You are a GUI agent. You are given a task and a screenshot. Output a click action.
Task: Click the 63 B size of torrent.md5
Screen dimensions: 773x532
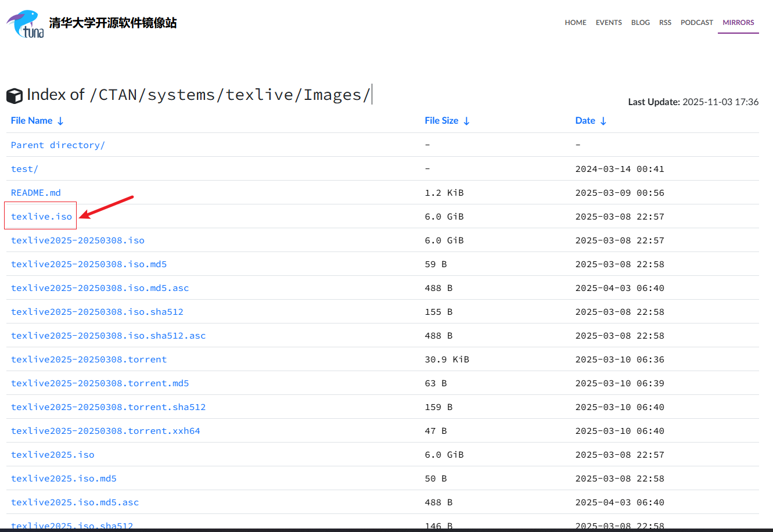pos(436,383)
